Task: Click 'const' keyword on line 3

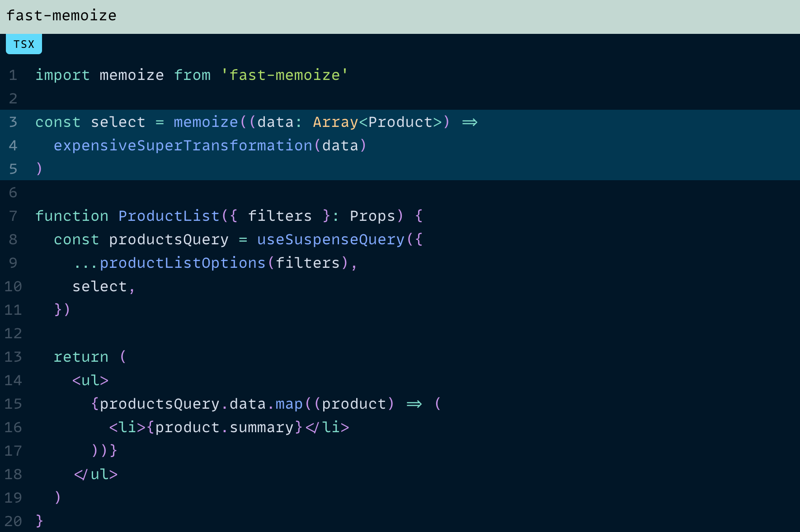Action: [x=58, y=122]
